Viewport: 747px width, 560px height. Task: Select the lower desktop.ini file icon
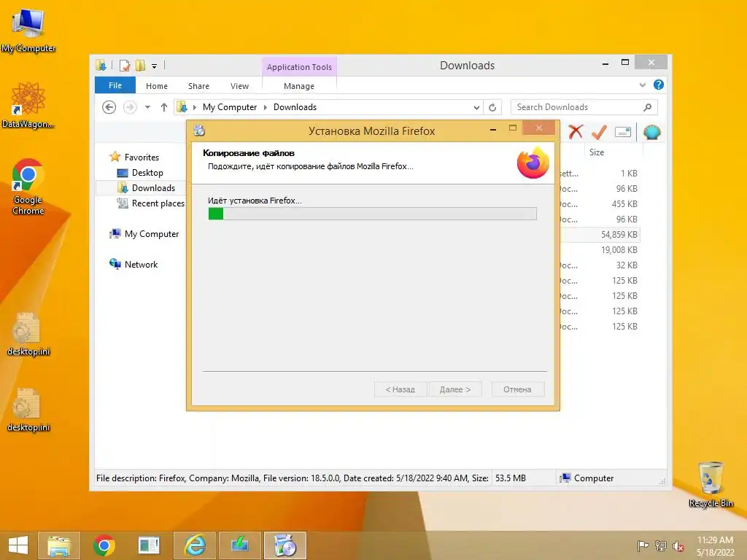coord(28,410)
